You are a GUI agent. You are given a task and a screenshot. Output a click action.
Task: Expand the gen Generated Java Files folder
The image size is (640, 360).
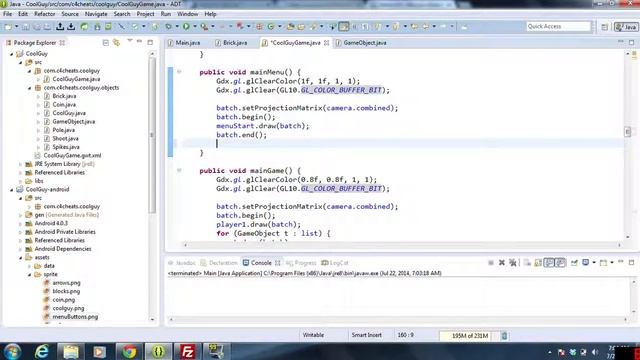[x=21, y=215]
